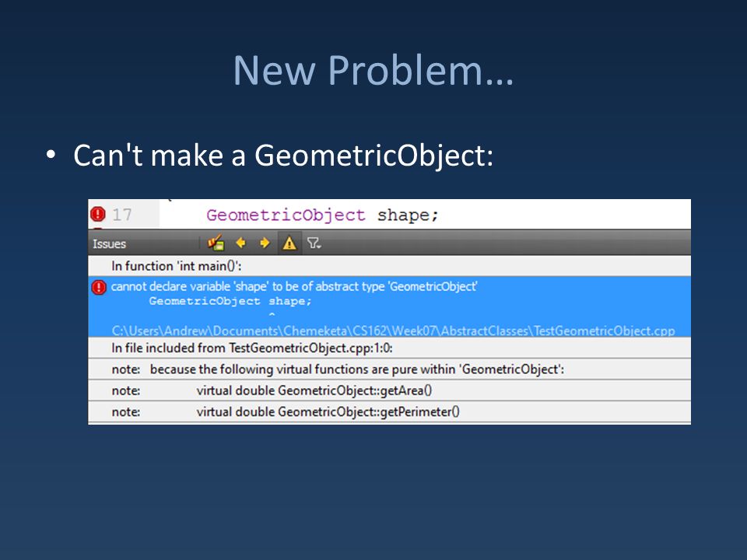
Task: Click the red error marker beside line 17
Action: pos(98,215)
